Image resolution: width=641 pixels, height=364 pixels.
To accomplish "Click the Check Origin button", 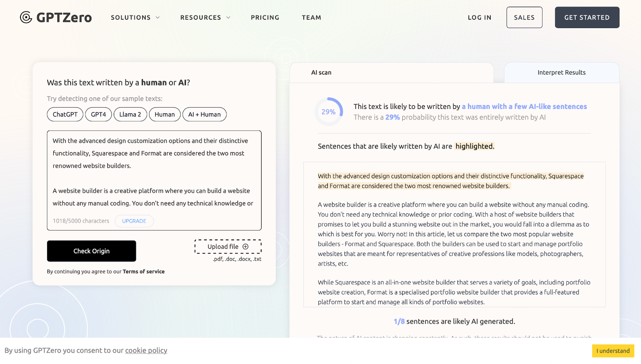I will (91, 251).
